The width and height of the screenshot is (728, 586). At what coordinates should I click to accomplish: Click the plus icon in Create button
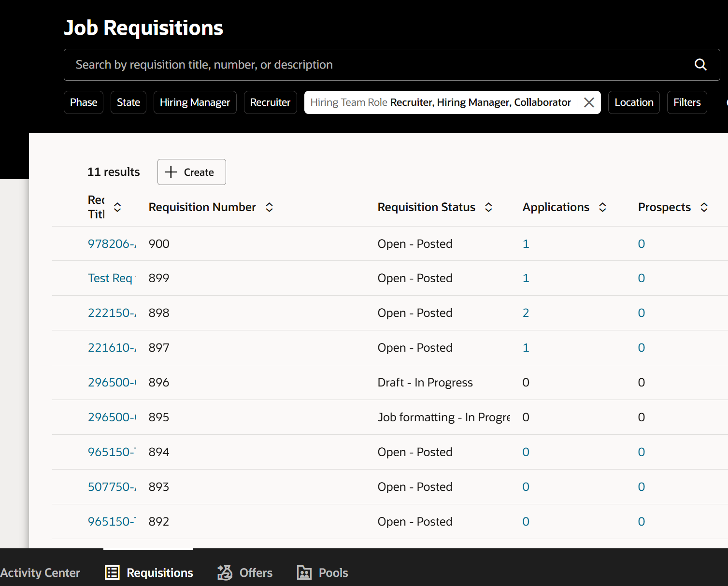tap(171, 172)
